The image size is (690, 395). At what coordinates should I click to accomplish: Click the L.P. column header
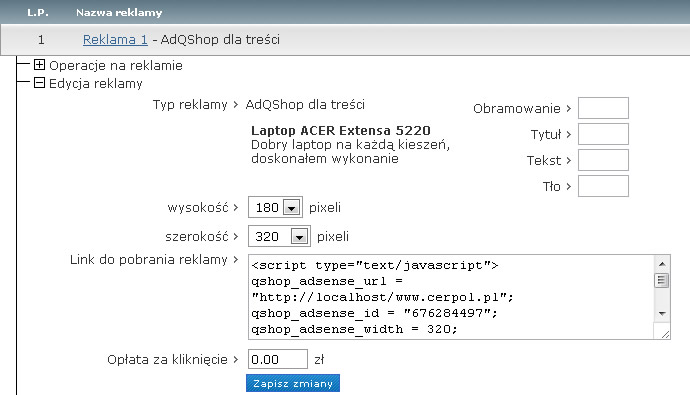click(38, 12)
